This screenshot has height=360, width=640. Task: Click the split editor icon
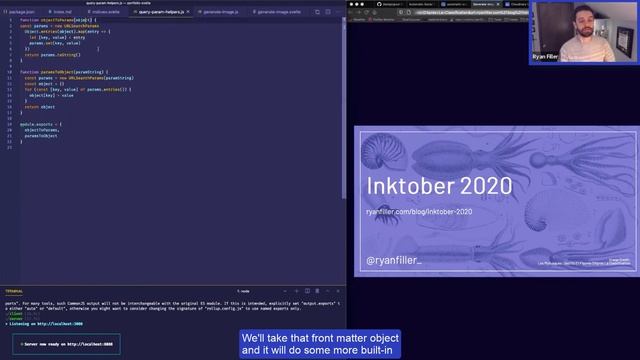[328, 12]
